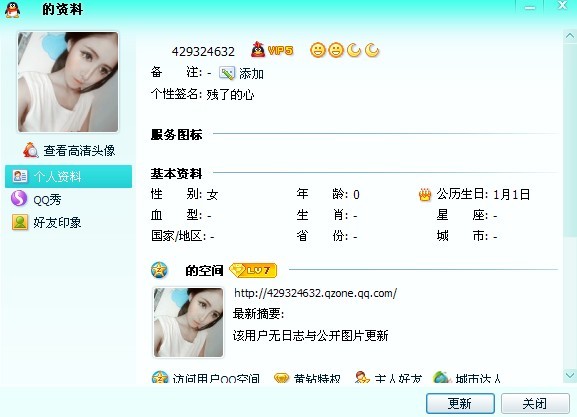Select the 个人资料 tab

[68, 177]
